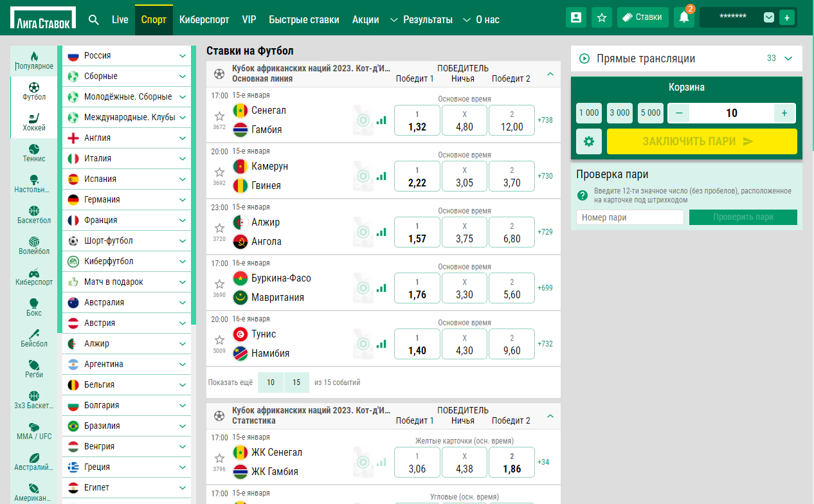Image resolution: width=814 pixels, height=504 pixels.
Task: Select Бейсбол in the sports sidebar
Action: coord(34,339)
